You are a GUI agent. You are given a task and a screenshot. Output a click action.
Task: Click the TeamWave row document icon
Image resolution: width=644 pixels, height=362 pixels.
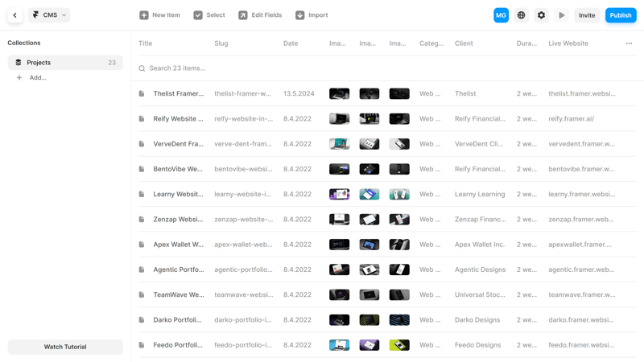(142, 294)
